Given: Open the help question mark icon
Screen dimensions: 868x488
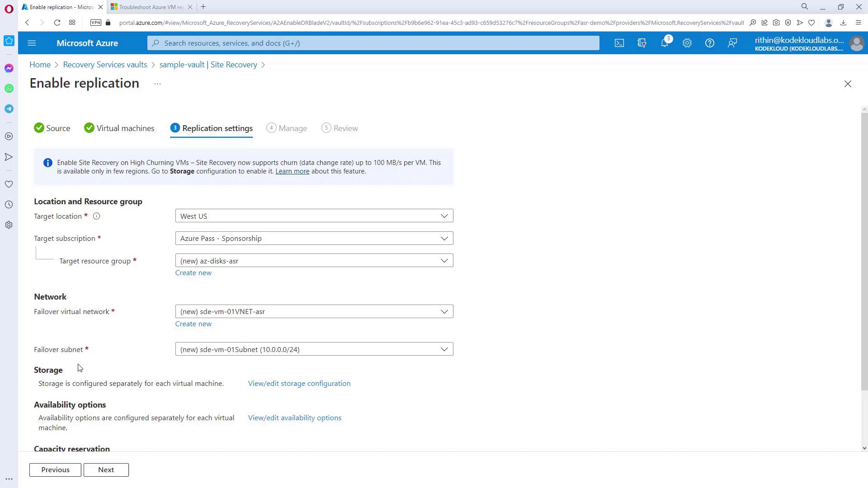Looking at the screenshot, I should pos(709,43).
